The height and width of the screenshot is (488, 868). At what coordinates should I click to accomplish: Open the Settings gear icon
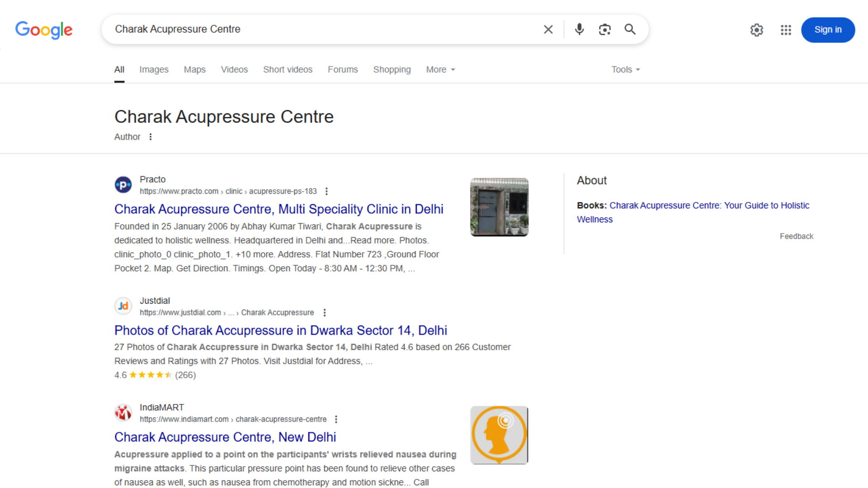756,30
